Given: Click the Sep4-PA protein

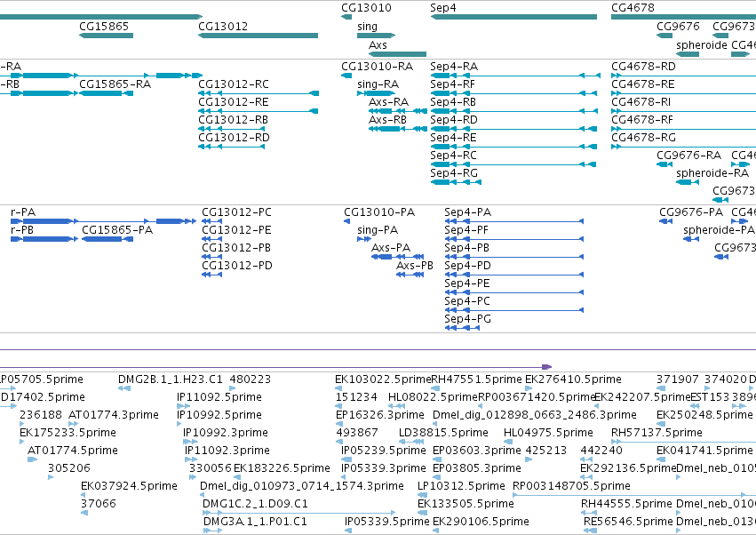Looking at the screenshot, I should (514, 221).
